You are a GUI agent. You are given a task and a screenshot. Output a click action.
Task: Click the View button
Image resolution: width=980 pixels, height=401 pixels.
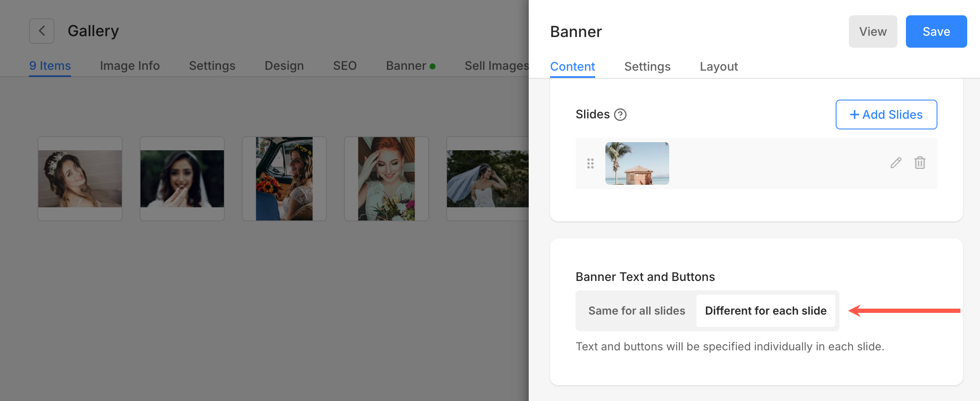[x=873, y=32]
